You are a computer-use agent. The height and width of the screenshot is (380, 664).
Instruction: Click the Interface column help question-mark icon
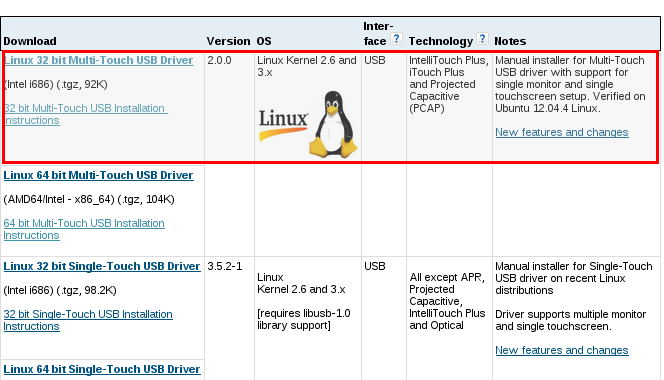pyautogui.click(x=396, y=39)
